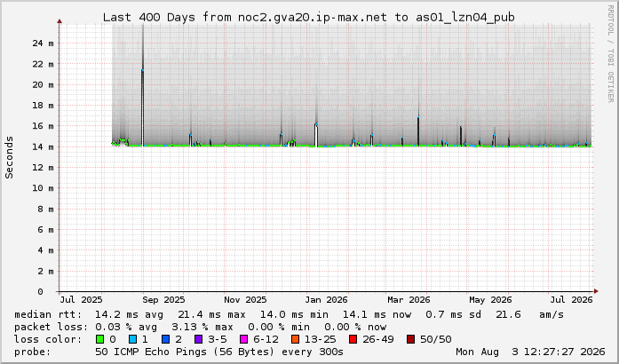Click the spike near Mar 2026
The width and height of the screenshot is (619, 364).
click(418, 131)
